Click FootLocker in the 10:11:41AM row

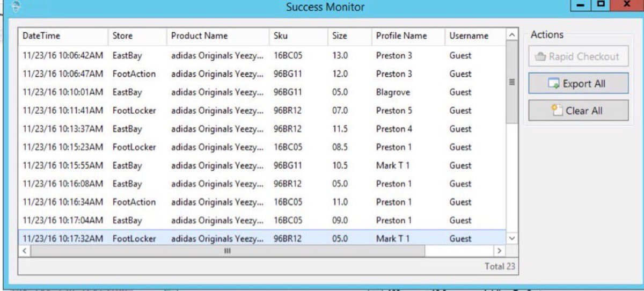point(134,111)
